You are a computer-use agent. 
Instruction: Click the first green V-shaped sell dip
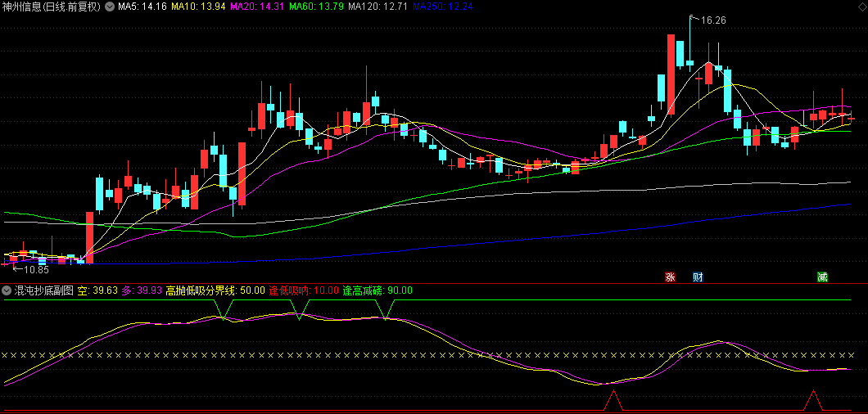(224, 309)
